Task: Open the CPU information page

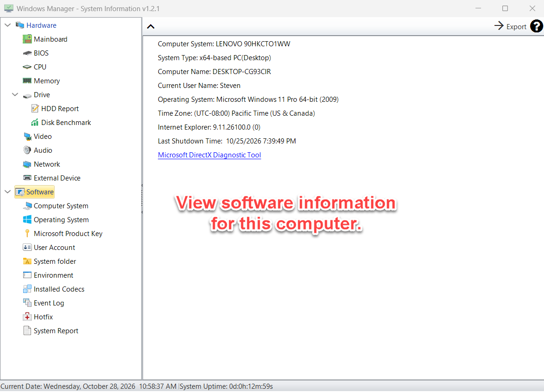Action: (40, 67)
